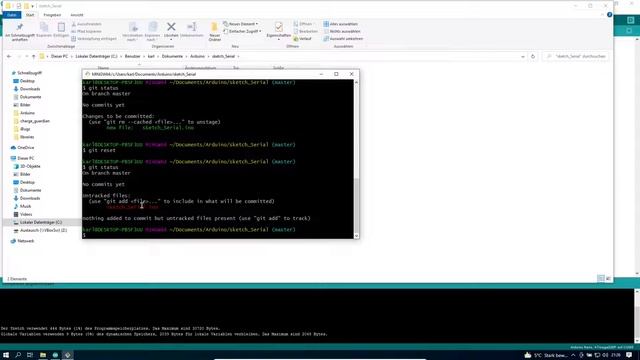Click the Git Bash taskbar icon

[x=68, y=355]
